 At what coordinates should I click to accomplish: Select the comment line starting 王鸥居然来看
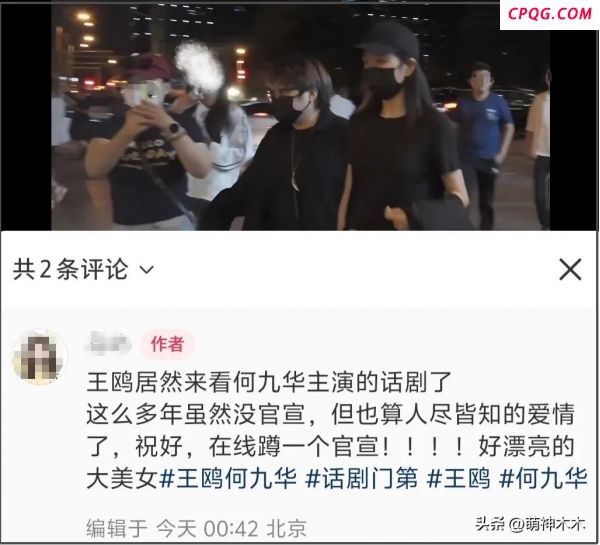tap(269, 382)
